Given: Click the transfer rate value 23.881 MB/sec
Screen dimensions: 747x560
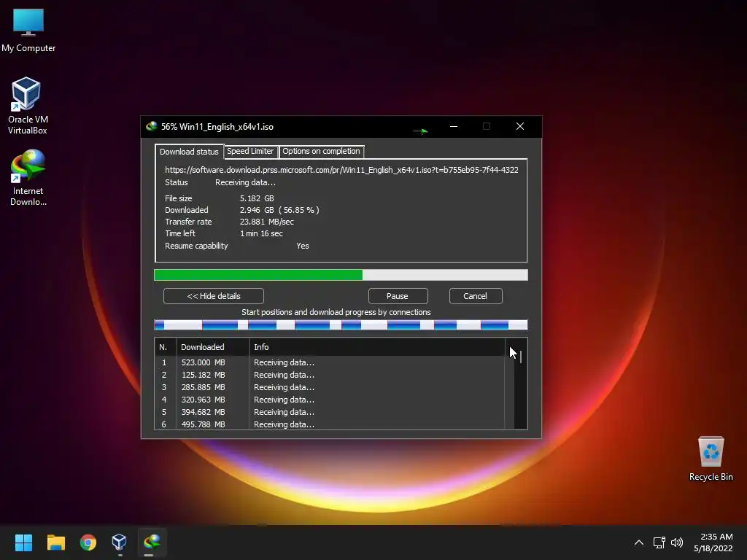Looking at the screenshot, I should click(267, 222).
